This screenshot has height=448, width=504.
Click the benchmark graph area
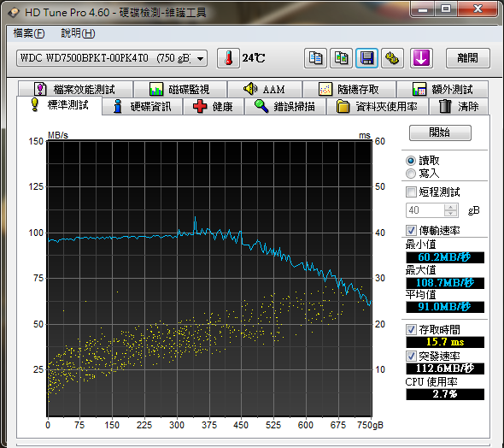tap(209, 279)
